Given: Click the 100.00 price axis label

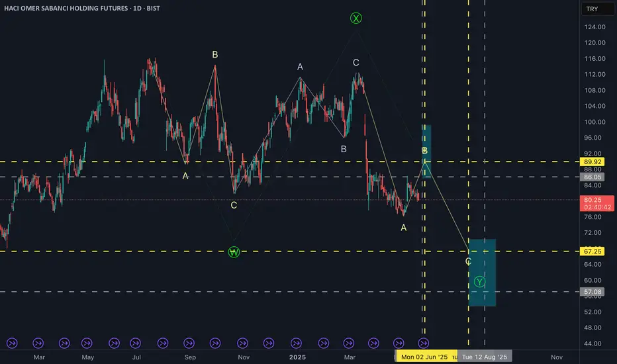Looking at the screenshot, I should point(594,122).
